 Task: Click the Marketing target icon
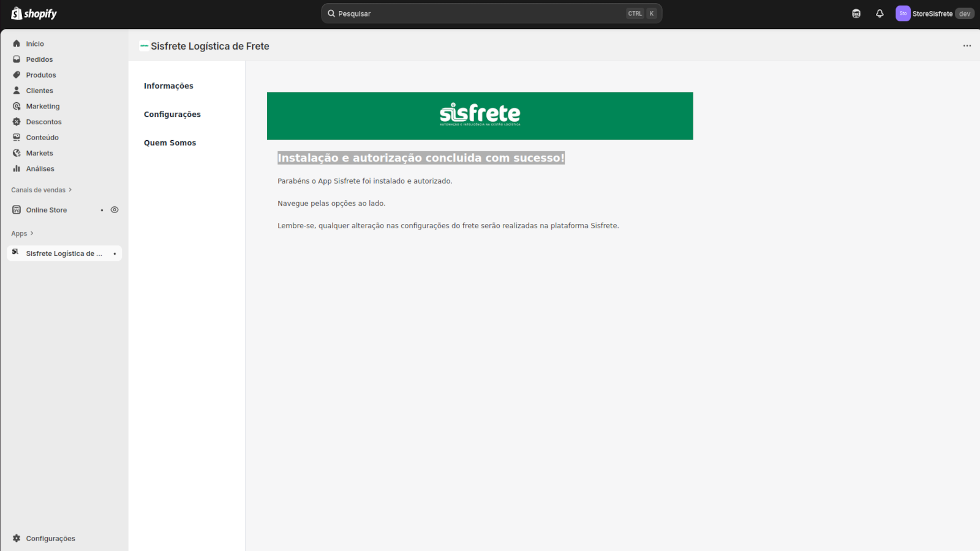(17, 106)
